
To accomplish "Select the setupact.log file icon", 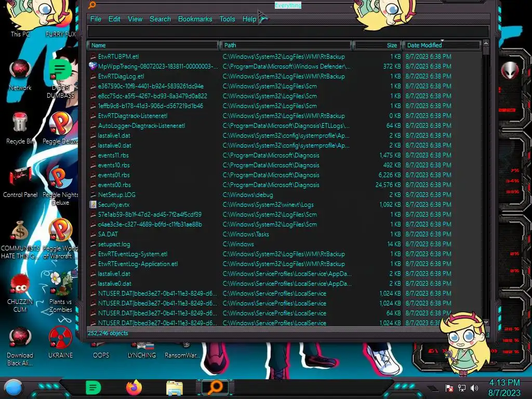I will tap(92, 244).
